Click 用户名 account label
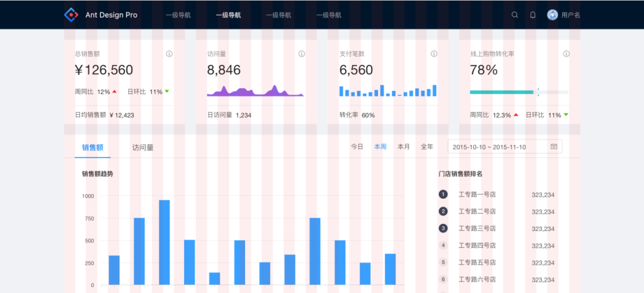This screenshot has width=644, height=293. (571, 15)
